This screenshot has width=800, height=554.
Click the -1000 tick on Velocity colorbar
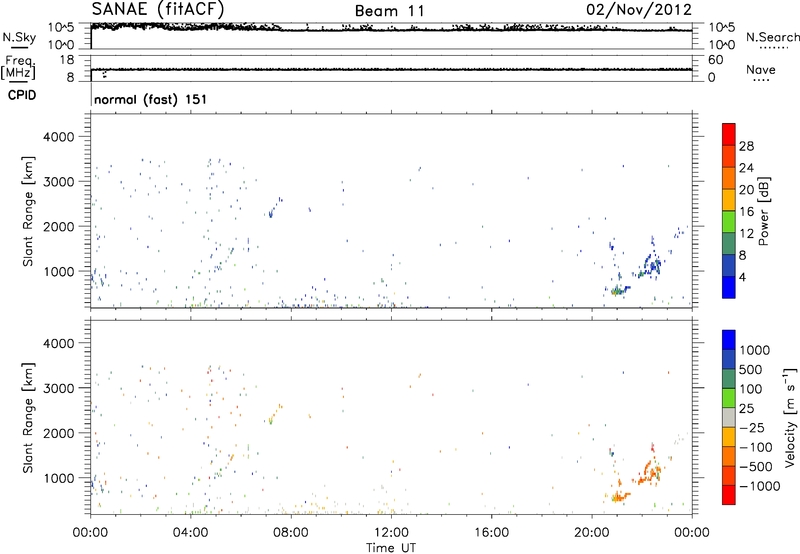tap(760, 486)
